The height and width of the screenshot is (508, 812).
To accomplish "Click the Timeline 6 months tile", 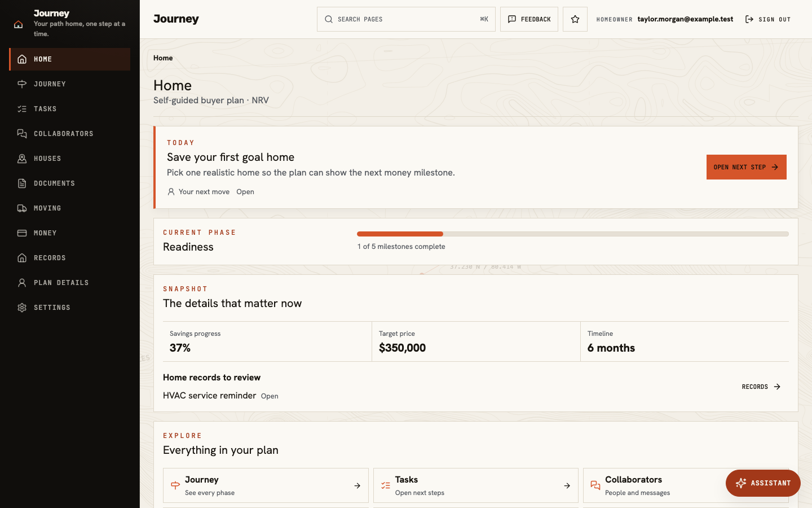I will (x=685, y=341).
